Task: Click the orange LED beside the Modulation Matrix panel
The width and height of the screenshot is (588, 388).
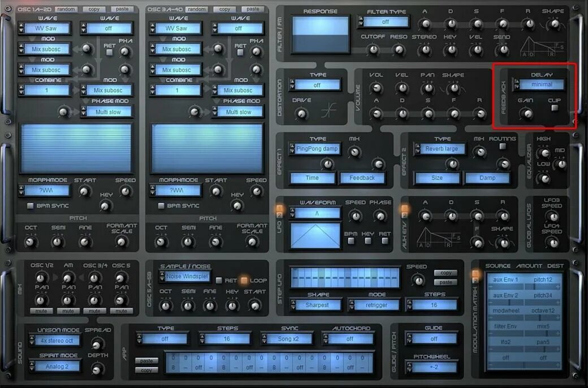Action: 475,275
